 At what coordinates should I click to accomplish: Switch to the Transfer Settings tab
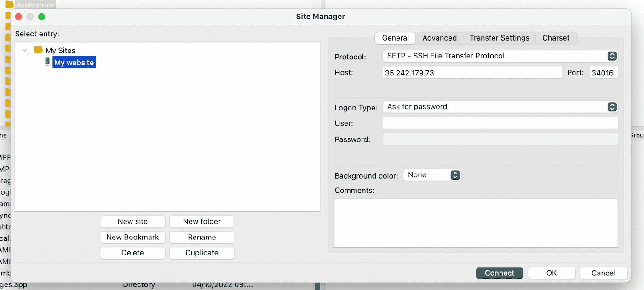click(x=499, y=38)
